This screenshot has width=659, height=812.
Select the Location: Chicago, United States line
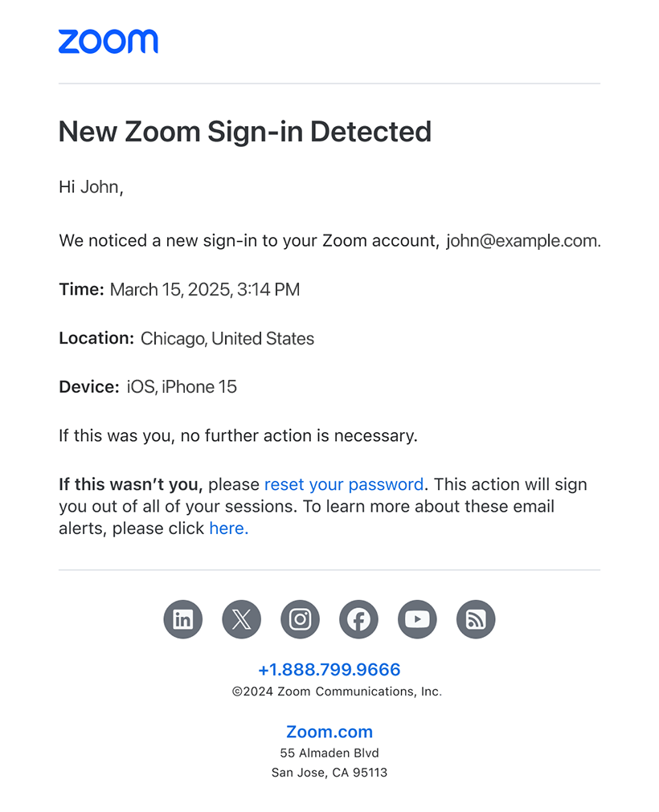coord(186,338)
